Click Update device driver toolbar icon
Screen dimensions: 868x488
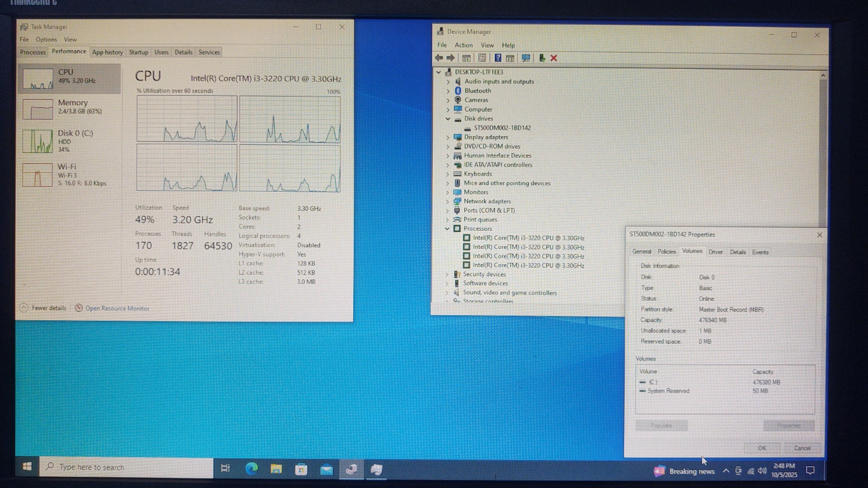tap(542, 58)
